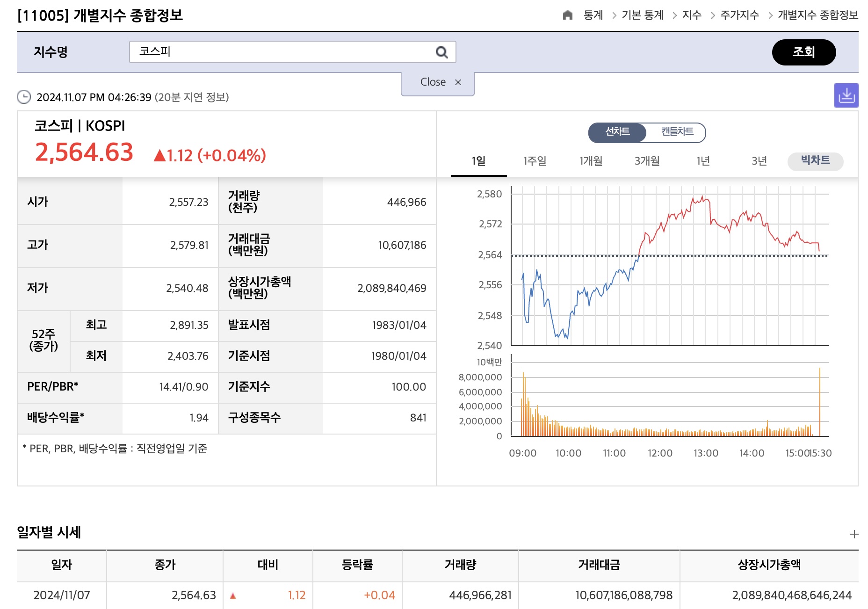Click the 대비 column header
Viewport: 868px width, 609px height.
tap(268, 565)
